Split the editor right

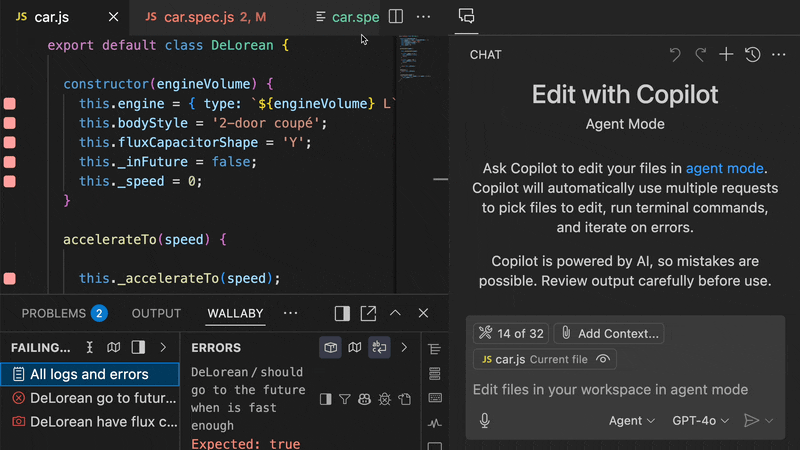[396, 16]
